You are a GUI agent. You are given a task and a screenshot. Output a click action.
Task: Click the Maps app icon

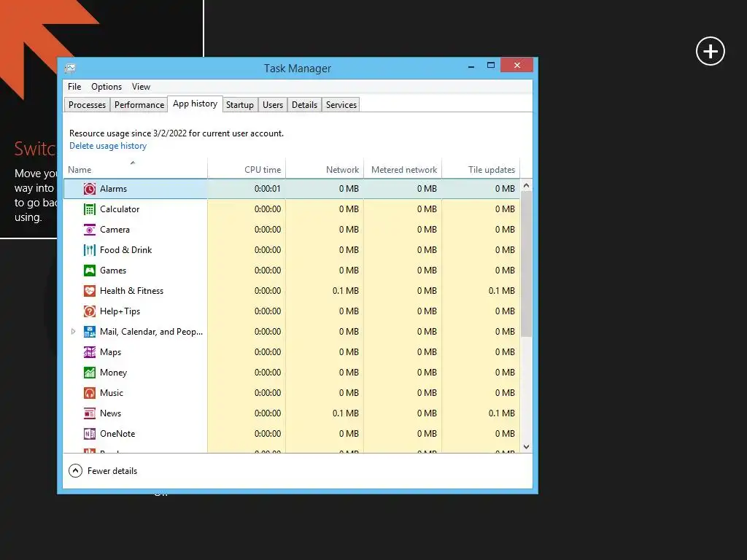[90, 352]
